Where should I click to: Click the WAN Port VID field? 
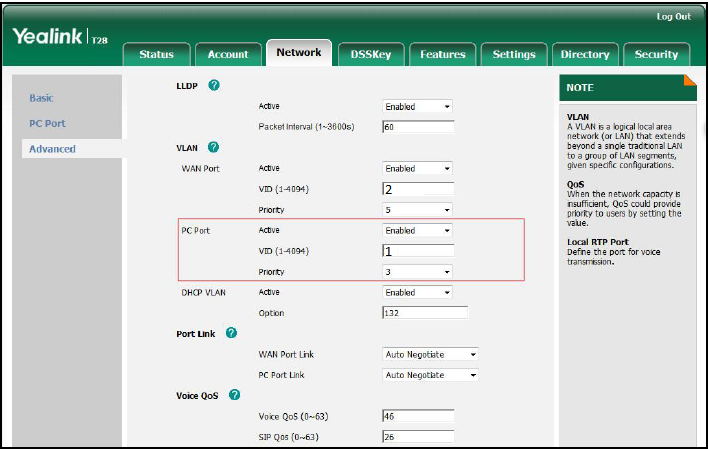point(418,189)
